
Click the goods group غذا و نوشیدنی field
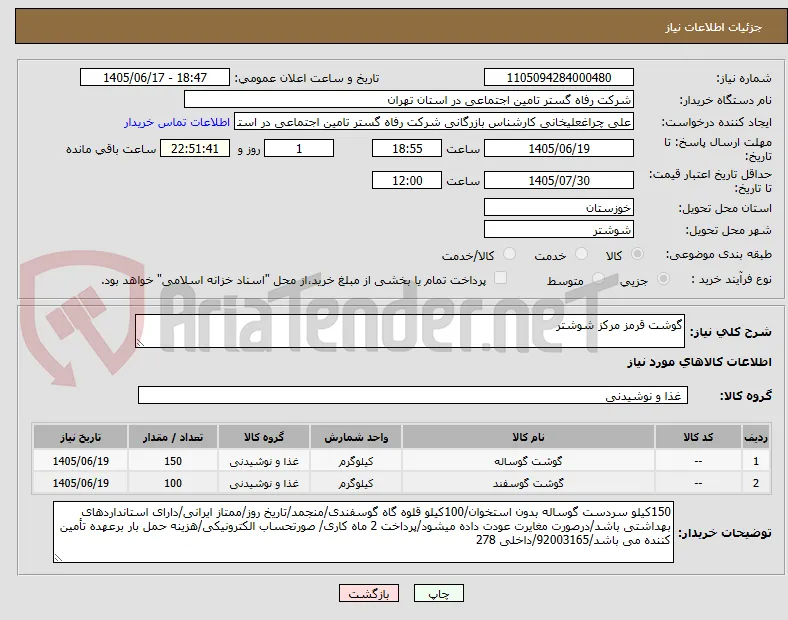(x=413, y=395)
